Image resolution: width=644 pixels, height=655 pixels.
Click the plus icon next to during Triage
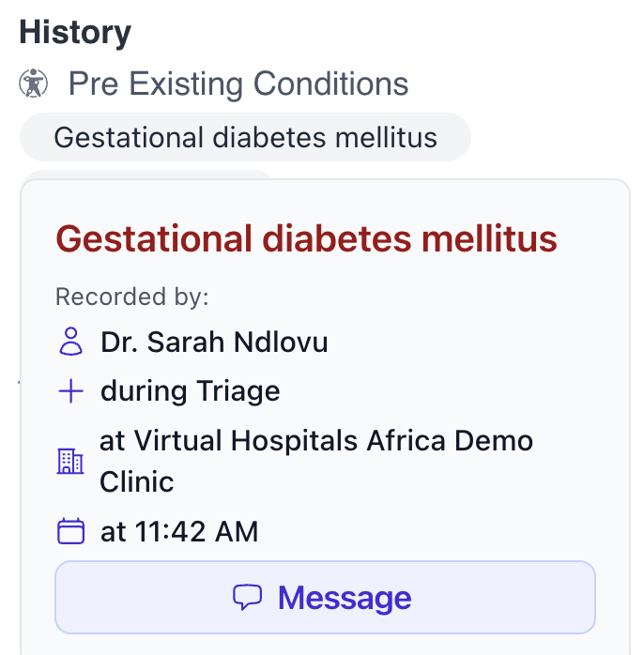coord(70,390)
